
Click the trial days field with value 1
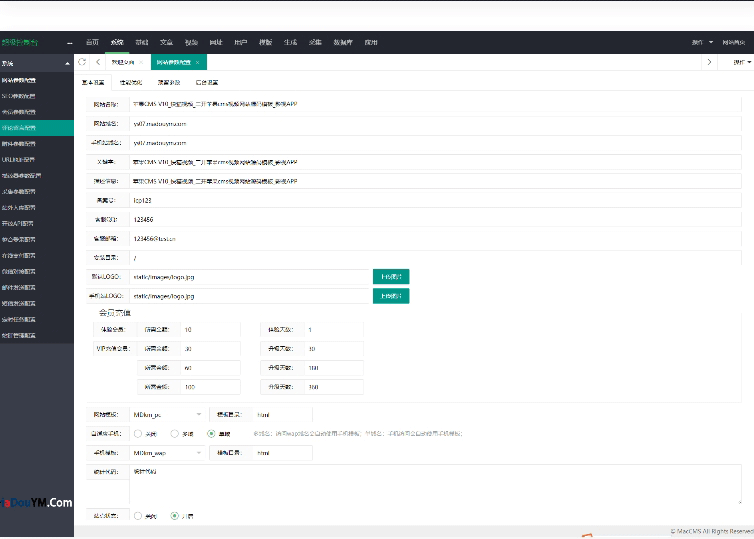point(334,330)
